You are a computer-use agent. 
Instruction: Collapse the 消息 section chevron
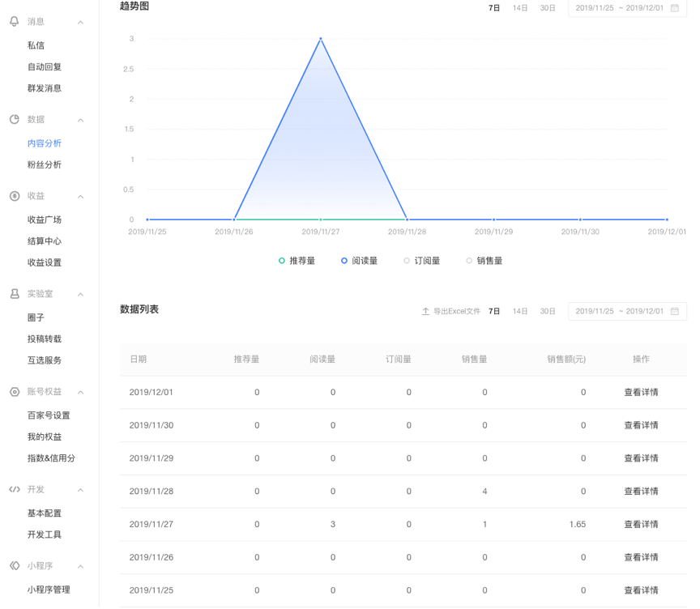(x=80, y=22)
